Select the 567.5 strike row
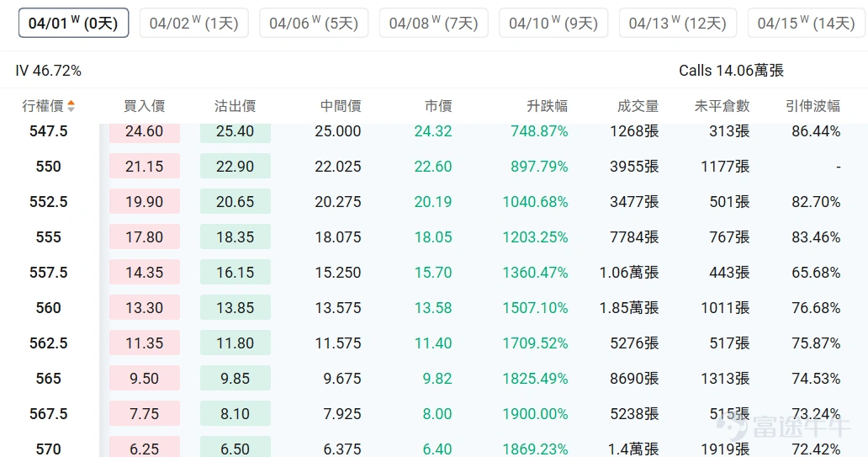The width and height of the screenshot is (868, 457). 434,414
